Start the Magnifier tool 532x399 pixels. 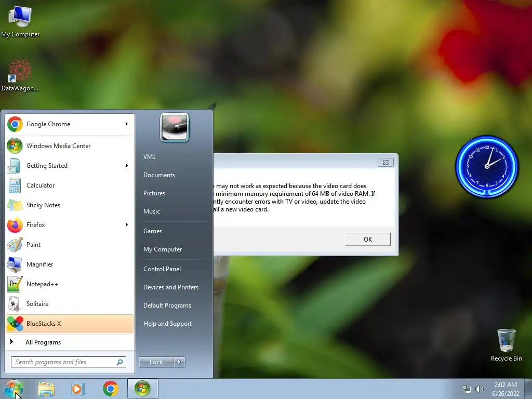click(x=69, y=264)
